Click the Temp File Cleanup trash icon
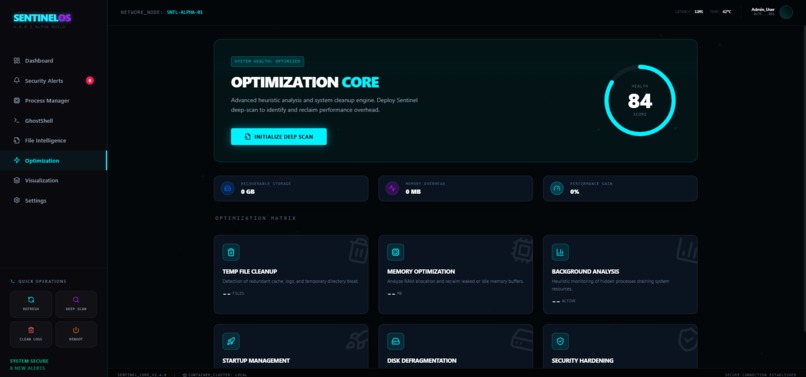 point(231,252)
